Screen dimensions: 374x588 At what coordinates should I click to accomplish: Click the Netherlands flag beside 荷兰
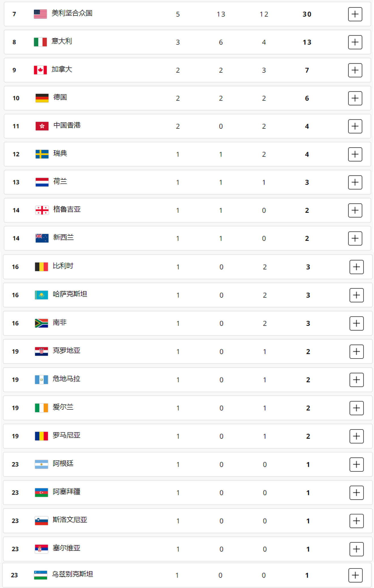point(42,182)
